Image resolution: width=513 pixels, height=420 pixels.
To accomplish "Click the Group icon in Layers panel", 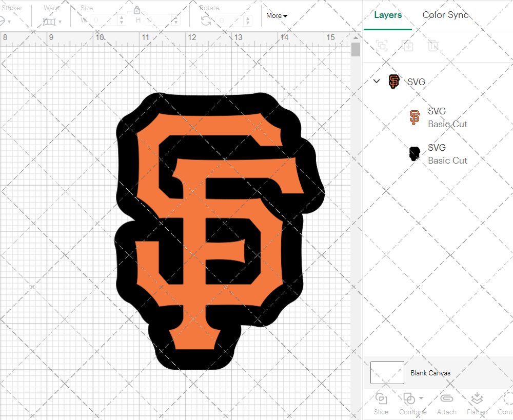I will [x=381, y=46].
